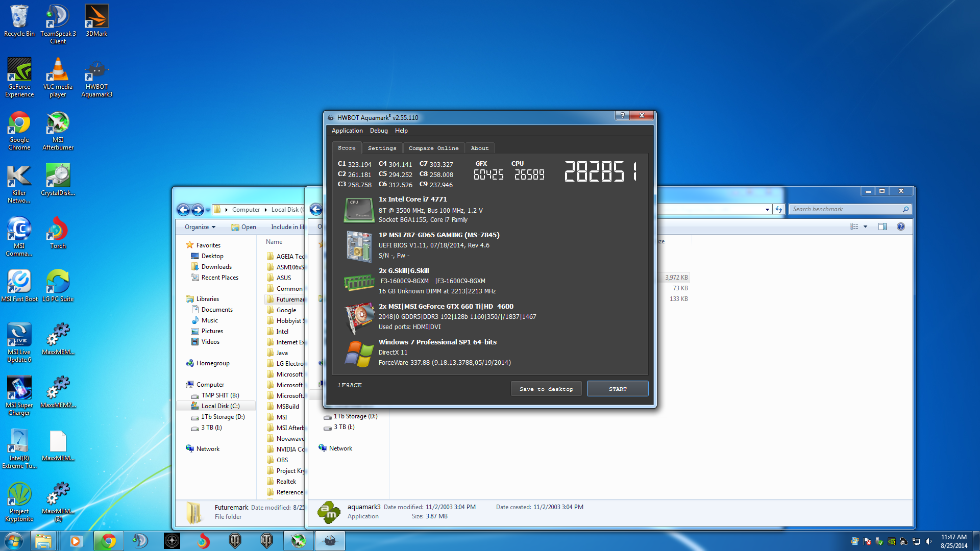The image size is (980, 551).
Task: Select Homegroup in navigation pane
Action: 213,363
